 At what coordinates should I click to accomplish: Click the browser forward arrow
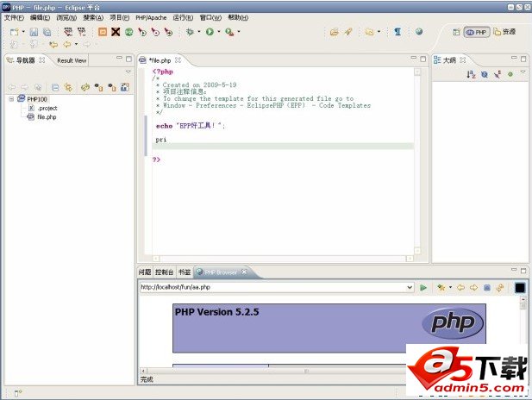click(x=473, y=288)
